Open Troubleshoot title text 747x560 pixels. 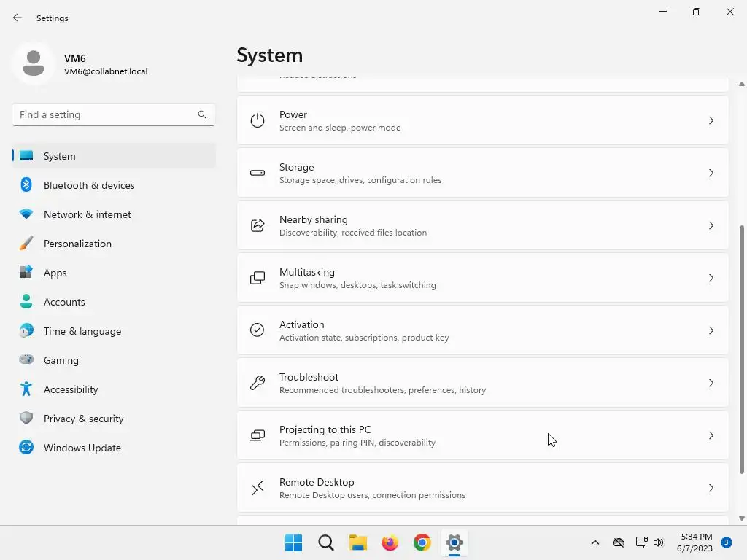[x=309, y=377]
